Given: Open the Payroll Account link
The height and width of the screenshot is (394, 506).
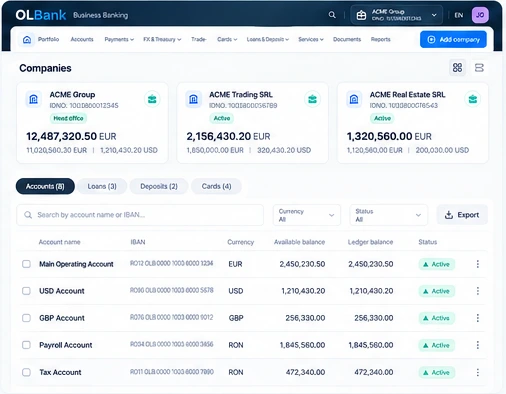Looking at the screenshot, I should (x=66, y=345).
